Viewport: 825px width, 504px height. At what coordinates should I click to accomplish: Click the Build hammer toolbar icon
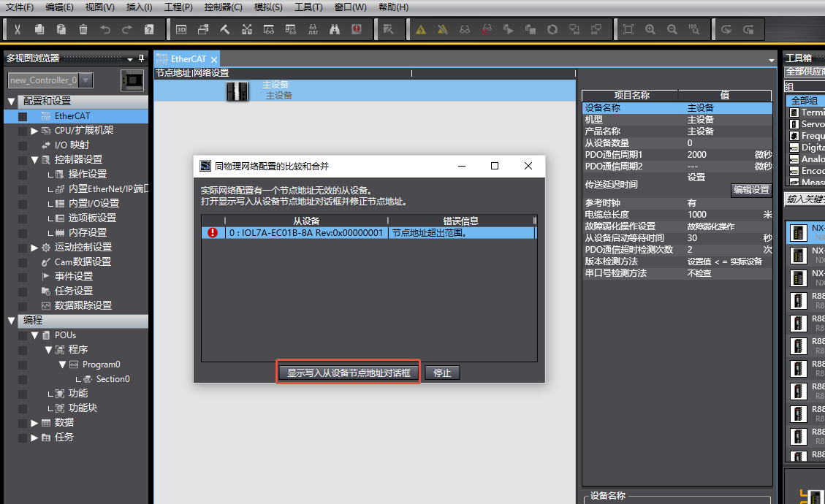point(224,30)
